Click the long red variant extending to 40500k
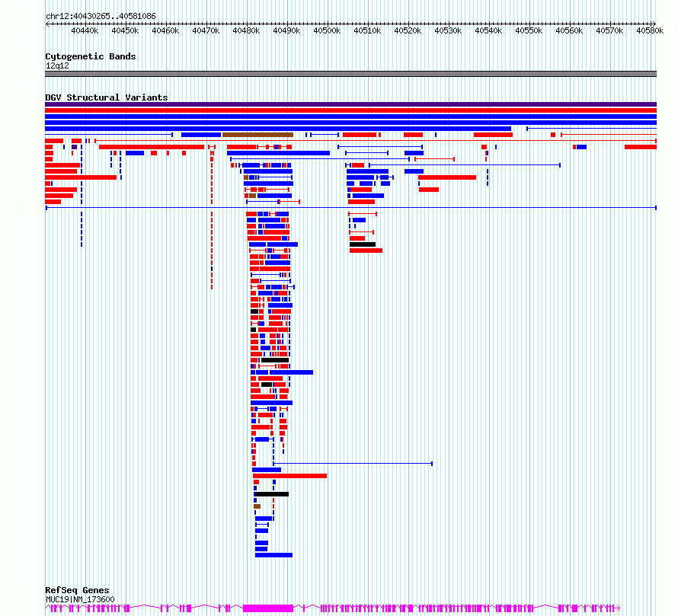The width and height of the screenshot is (678, 616). click(289, 476)
